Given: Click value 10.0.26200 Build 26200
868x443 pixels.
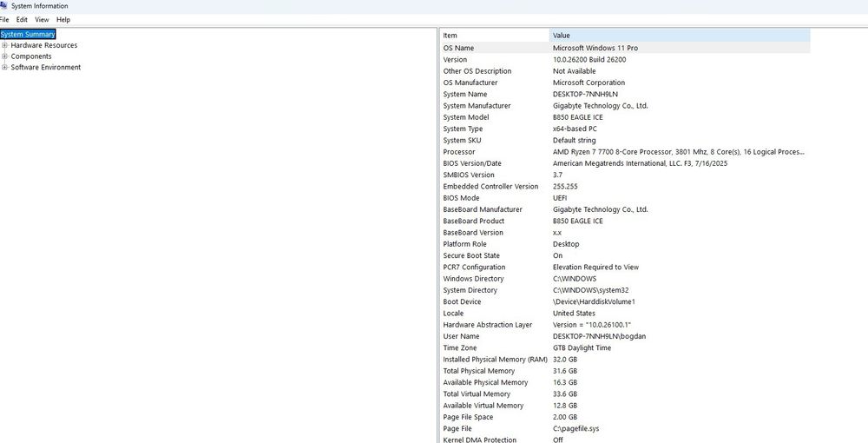Looking at the screenshot, I should pyautogui.click(x=589, y=60).
